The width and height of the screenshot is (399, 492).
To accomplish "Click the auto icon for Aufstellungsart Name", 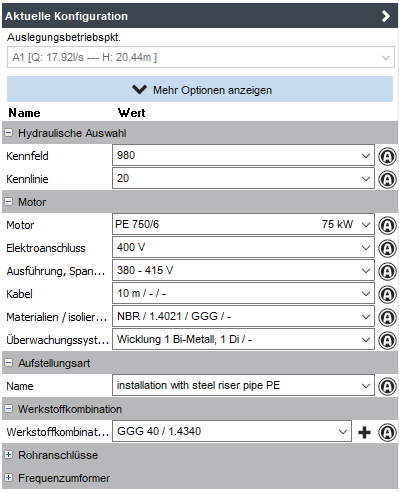I will [387, 386].
